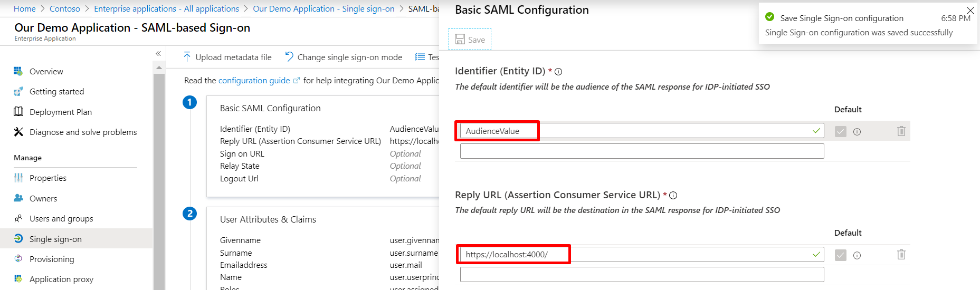This screenshot has width=980, height=290.
Task: Collapse the left navigation menu
Action: [x=158, y=54]
